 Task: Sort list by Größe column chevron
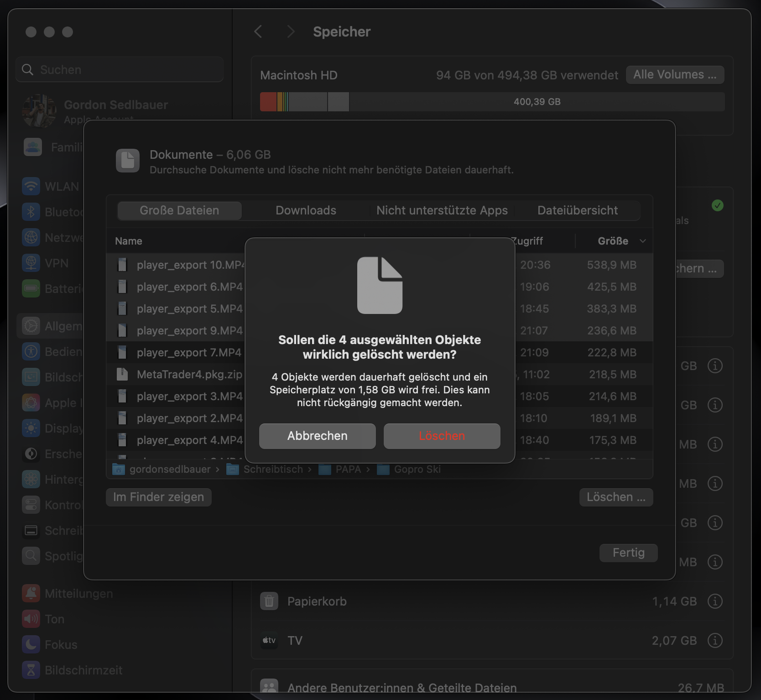click(642, 241)
